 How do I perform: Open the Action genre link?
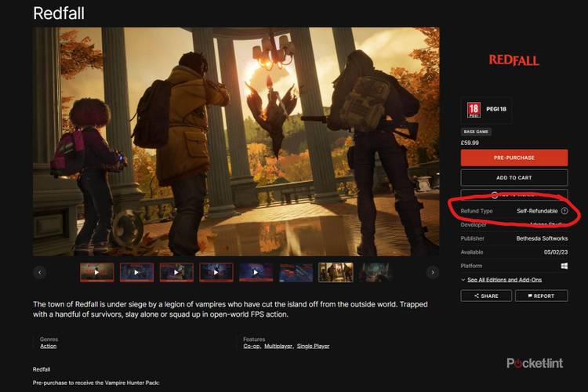[x=48, y=346]
